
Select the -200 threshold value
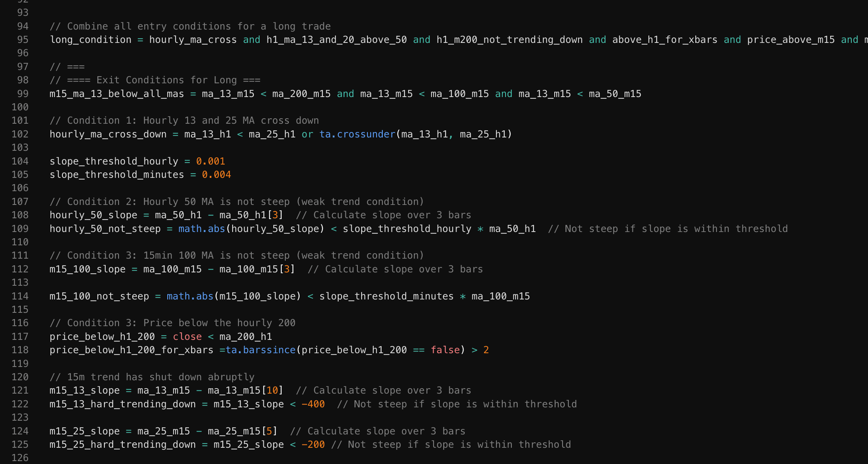coord(313,444)
